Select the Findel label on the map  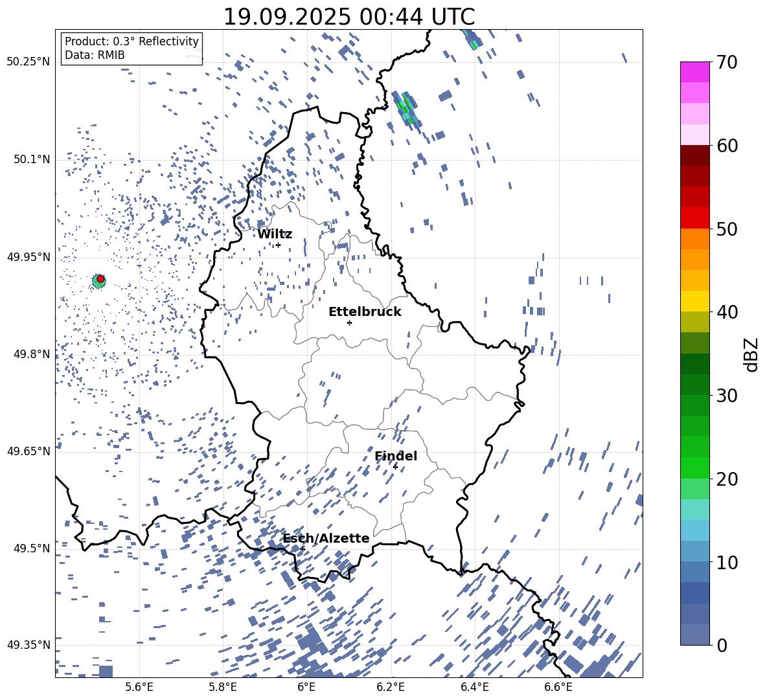pyautogui.click(x=396, y=456)
